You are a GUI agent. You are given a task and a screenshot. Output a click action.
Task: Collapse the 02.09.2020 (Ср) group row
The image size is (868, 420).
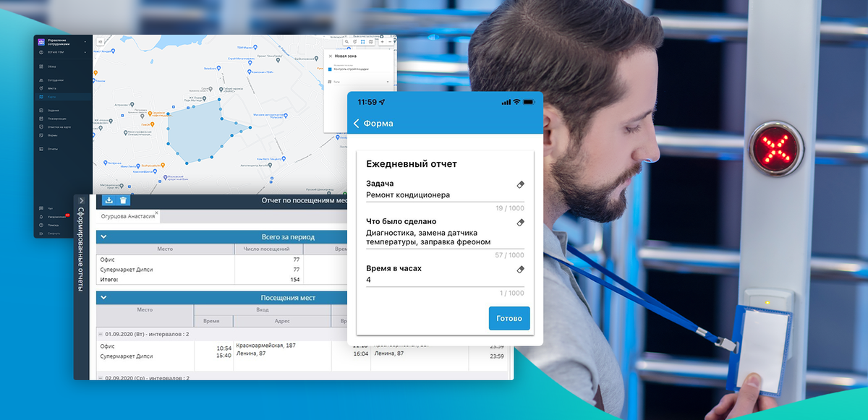102,377
